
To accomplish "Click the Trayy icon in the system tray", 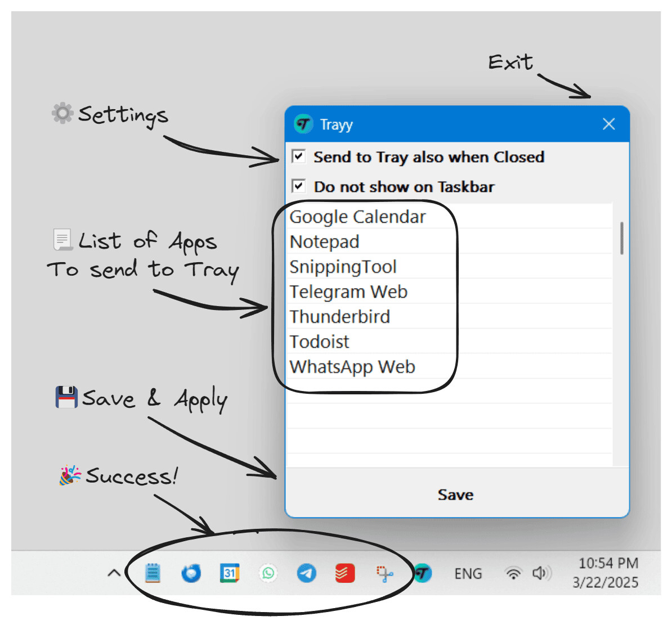I will 423,573.
